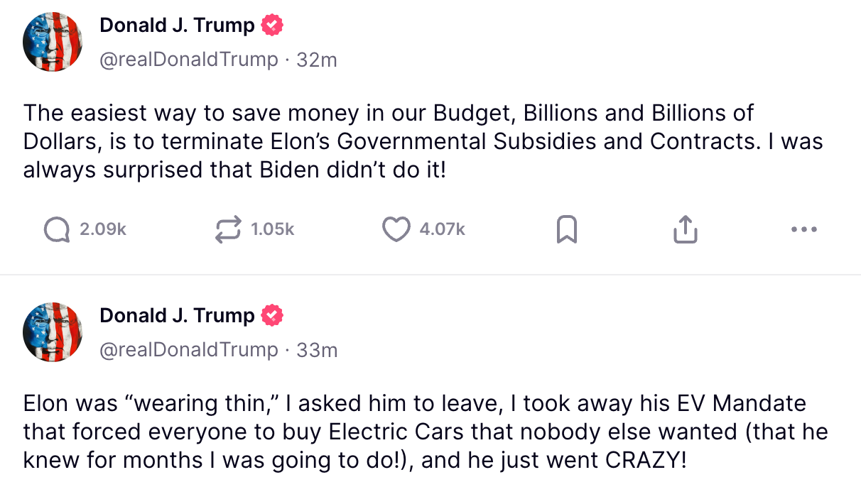Like the post with the heart icon
Viewport: 861px width, 504px height.
coord(396,229)
